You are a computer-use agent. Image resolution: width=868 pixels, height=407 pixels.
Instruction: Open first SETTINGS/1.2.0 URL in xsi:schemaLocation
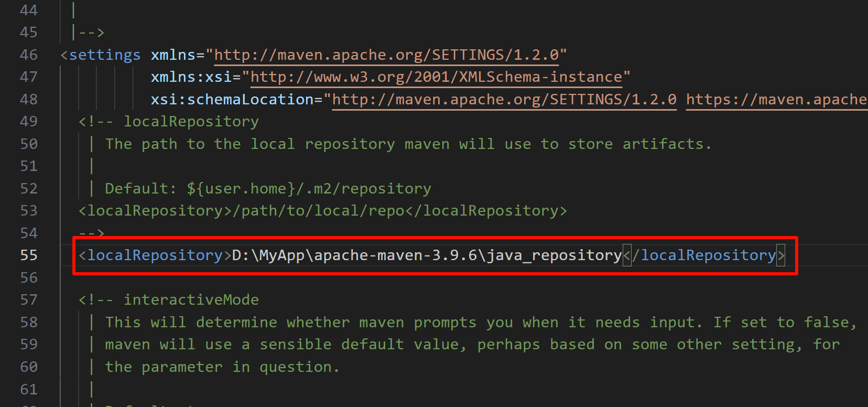(x=504, y=100)
